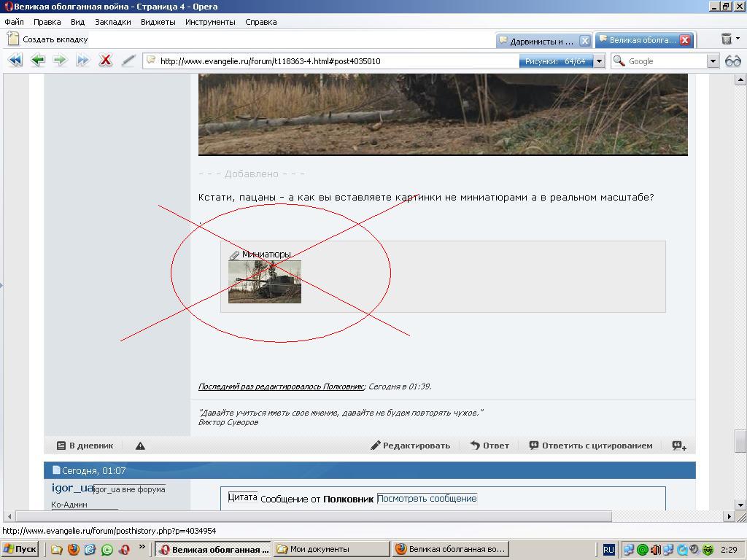Expand hidden quick launch icons chevron
This screenshot has height=560, width=747.
pos(142,548)
